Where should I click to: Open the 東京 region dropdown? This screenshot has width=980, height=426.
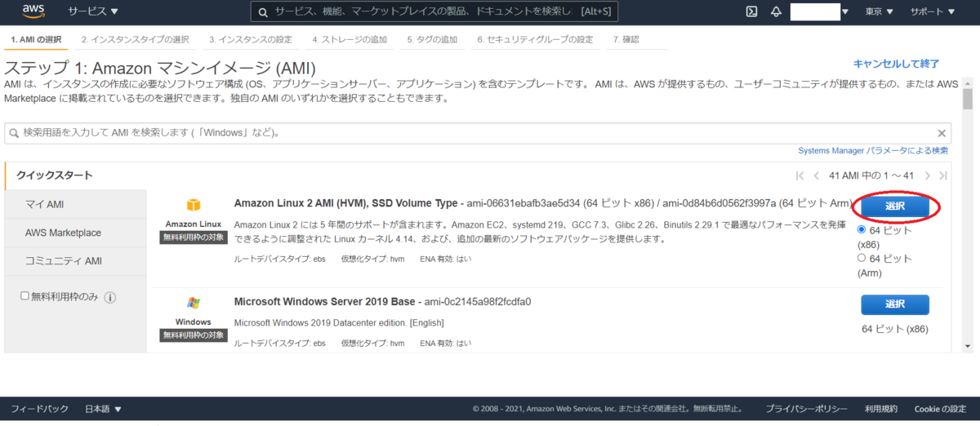point(879,12)
